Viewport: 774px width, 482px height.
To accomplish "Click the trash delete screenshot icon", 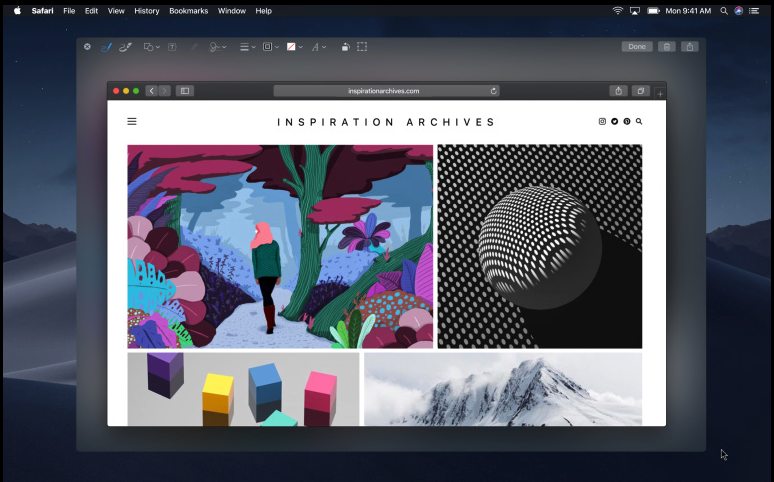I will click(666, 46).
